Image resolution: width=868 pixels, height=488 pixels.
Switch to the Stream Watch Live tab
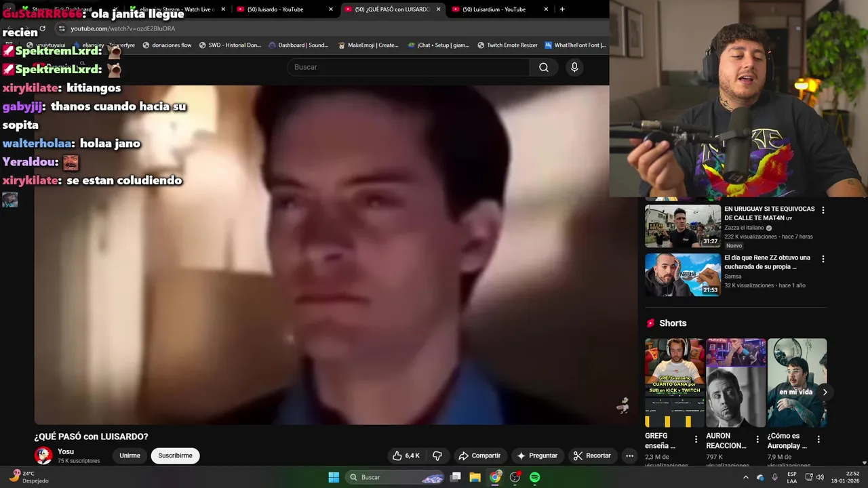click(x=176, y=9)
